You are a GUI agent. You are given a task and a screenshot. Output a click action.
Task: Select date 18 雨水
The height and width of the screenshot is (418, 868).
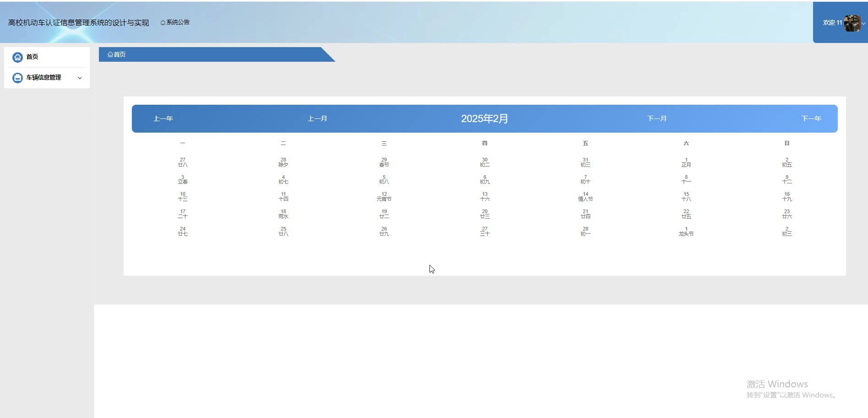(x=283, y=214)
